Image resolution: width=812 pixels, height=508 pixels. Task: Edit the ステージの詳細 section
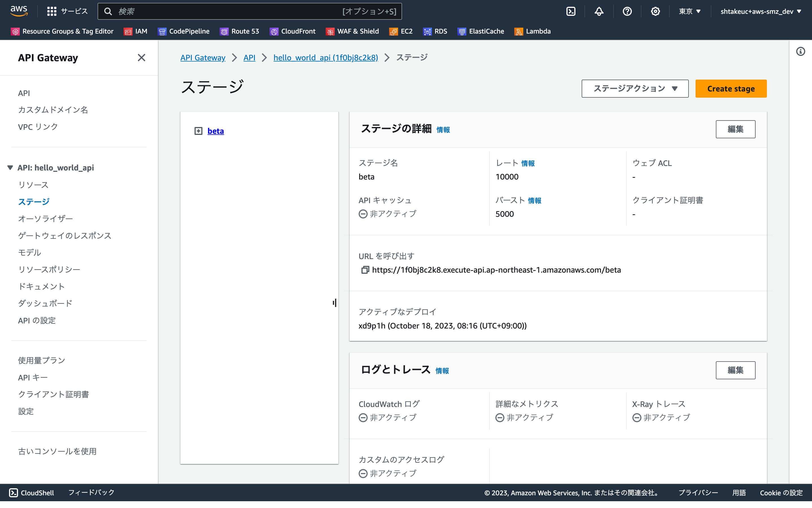click(736, 129)
